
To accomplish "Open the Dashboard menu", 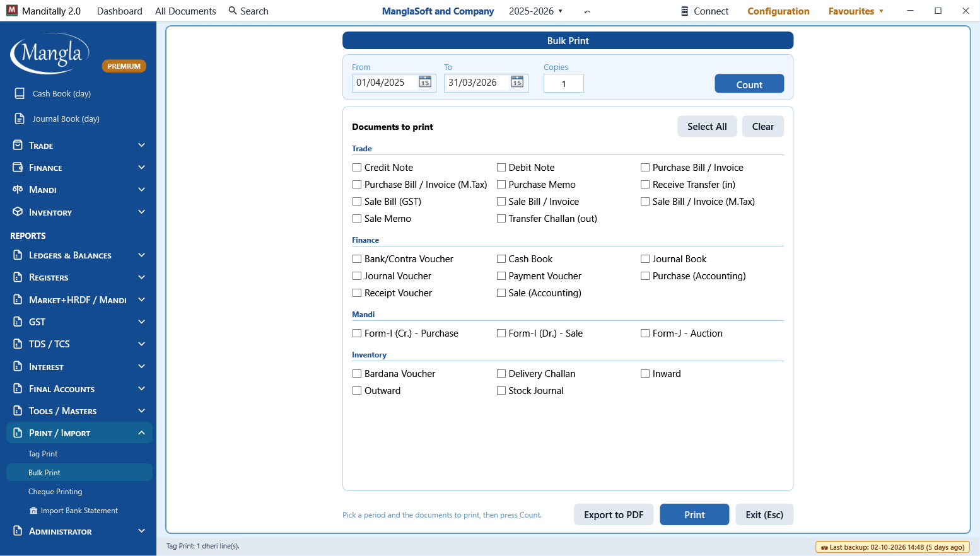I will (x=120, y=11).
